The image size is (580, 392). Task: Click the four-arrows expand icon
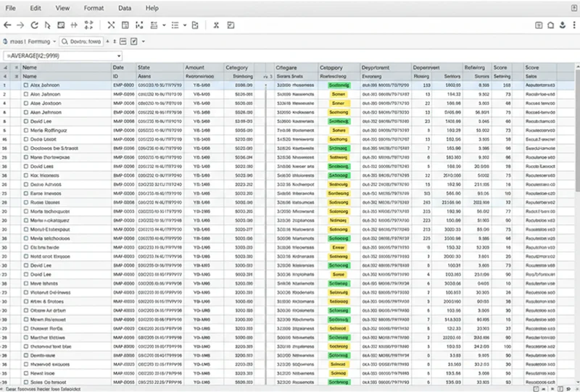click(88, 25)
